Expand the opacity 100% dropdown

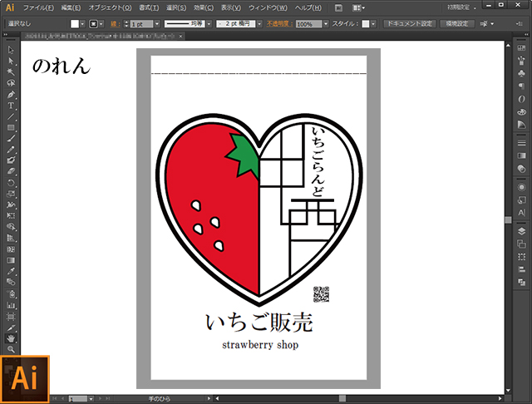(326, 24)
